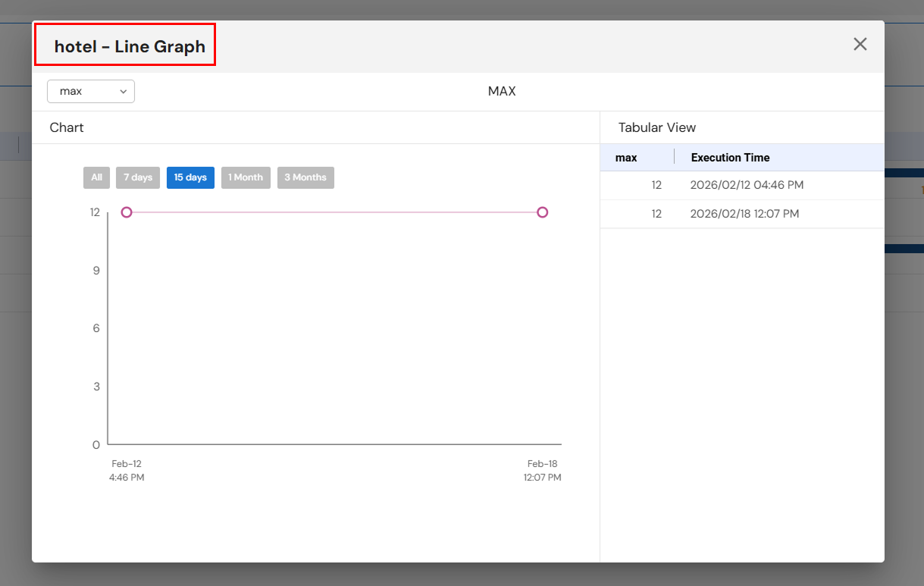This screenshot has width=924, height=586.
Task: Click the 'hotel - Line Graph' title
Action: [130, 45]
